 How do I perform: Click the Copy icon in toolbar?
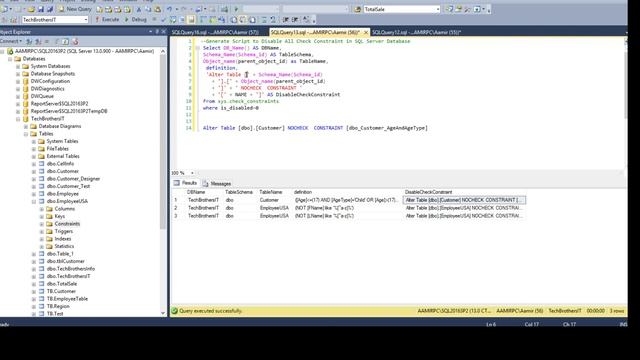coord(148,9)
